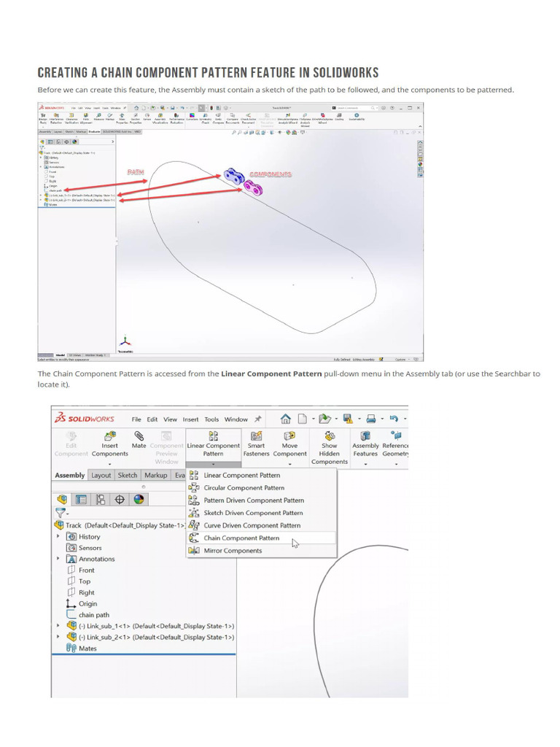This screenshot has width=560, height=747.
Task: Open the Insert menu
Action: [x=190, y=419]
